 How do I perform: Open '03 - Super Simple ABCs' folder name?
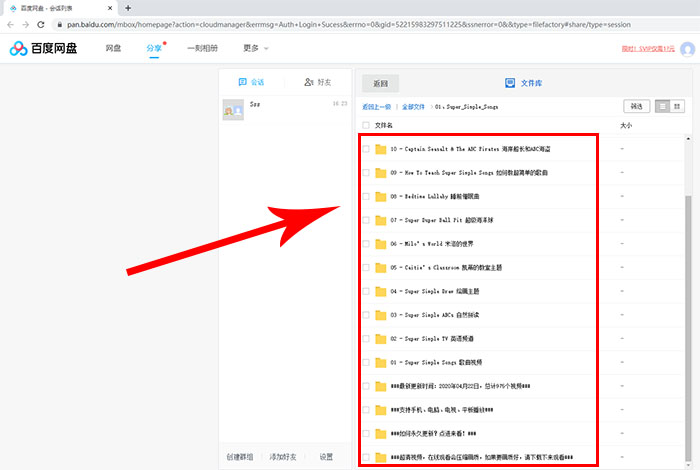click(x=434, y=315)
